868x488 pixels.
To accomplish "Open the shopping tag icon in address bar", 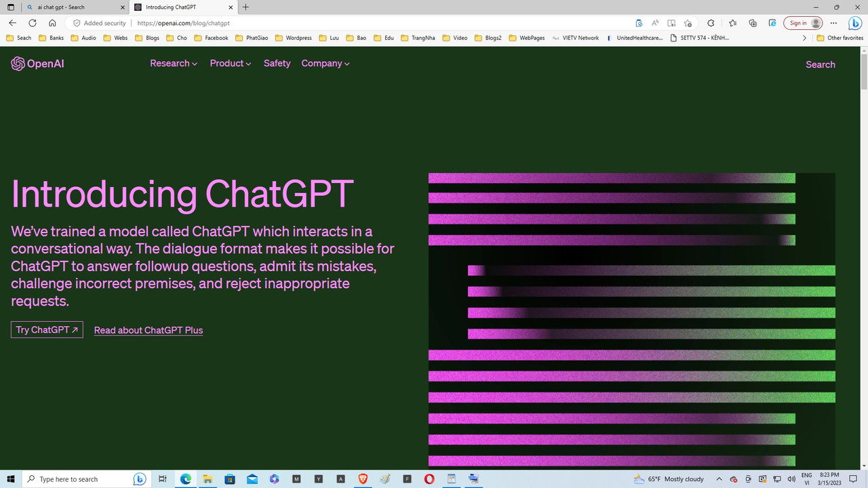I will 639,23.
